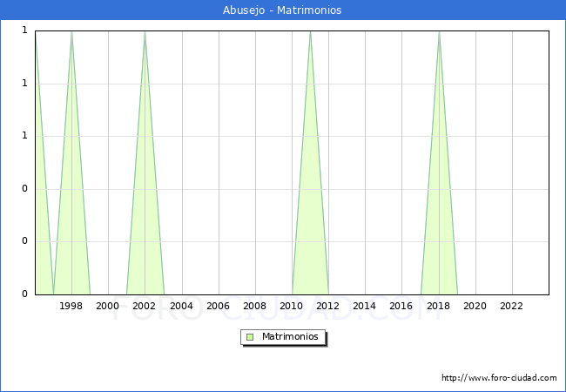Click the 2000 x-axis year label
The height and width of the screenshot is (392, 566).
108,306
